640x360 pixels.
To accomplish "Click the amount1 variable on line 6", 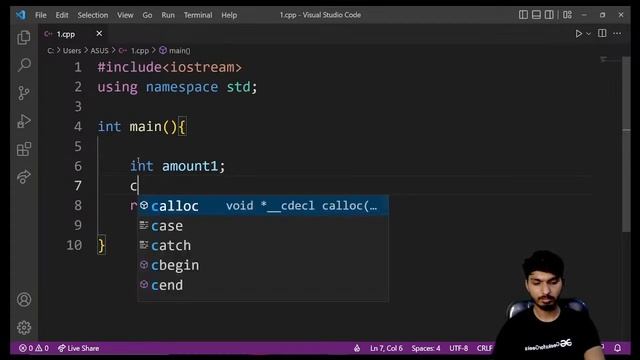I will pyautogui.click(x=190, y=166).
